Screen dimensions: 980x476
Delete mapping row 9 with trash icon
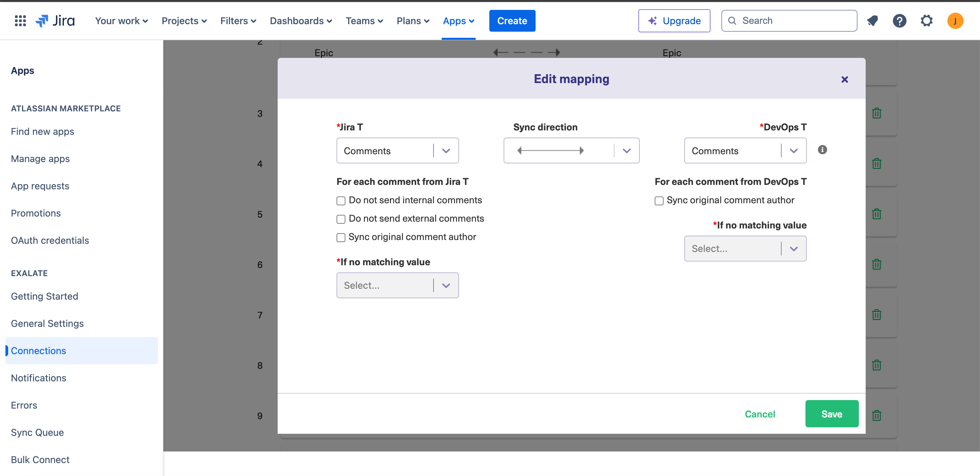877,415
